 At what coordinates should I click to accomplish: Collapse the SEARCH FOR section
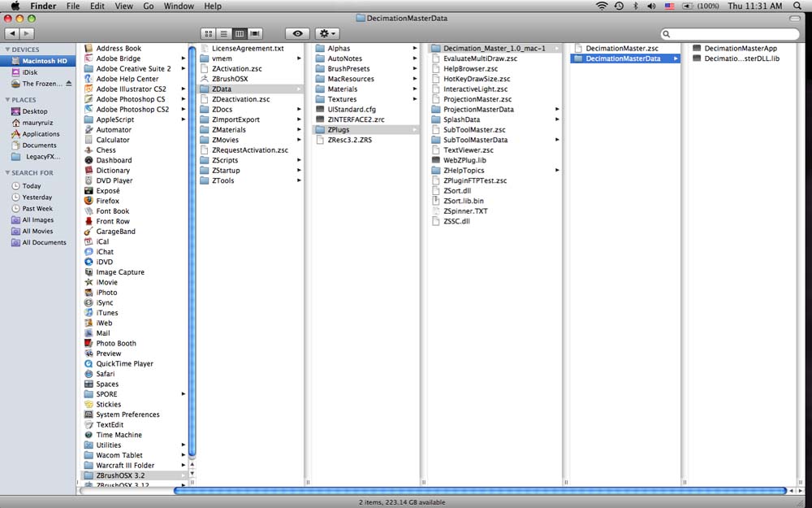pos(7,172)
